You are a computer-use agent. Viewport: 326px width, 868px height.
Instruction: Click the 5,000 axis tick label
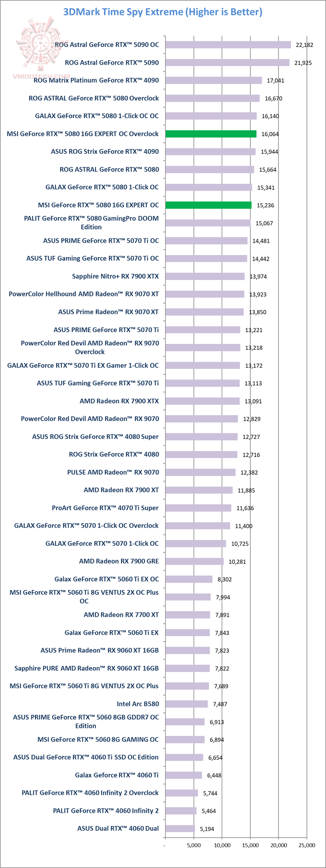coord(193,845)
